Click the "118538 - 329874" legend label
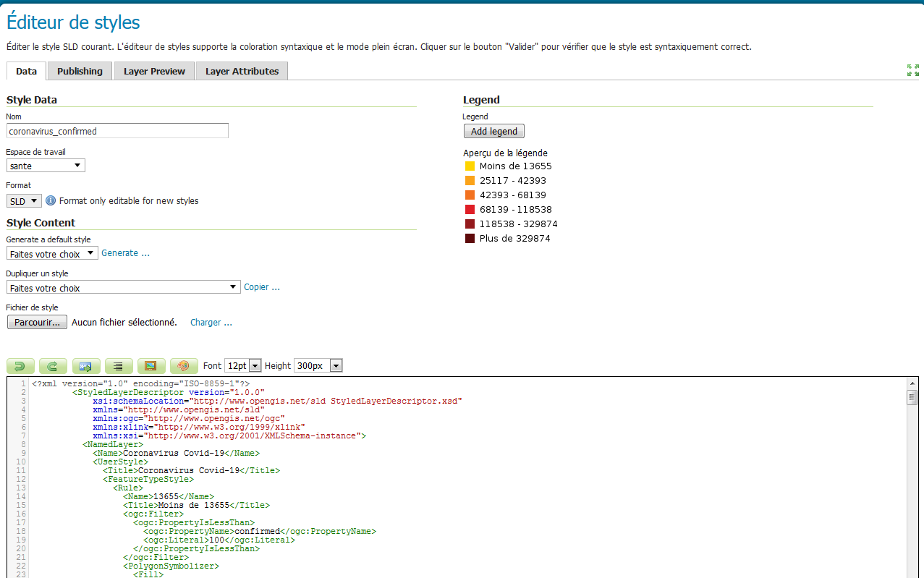Image resolution: width=924 pixels, height=578 pixels. click(519, 224)
